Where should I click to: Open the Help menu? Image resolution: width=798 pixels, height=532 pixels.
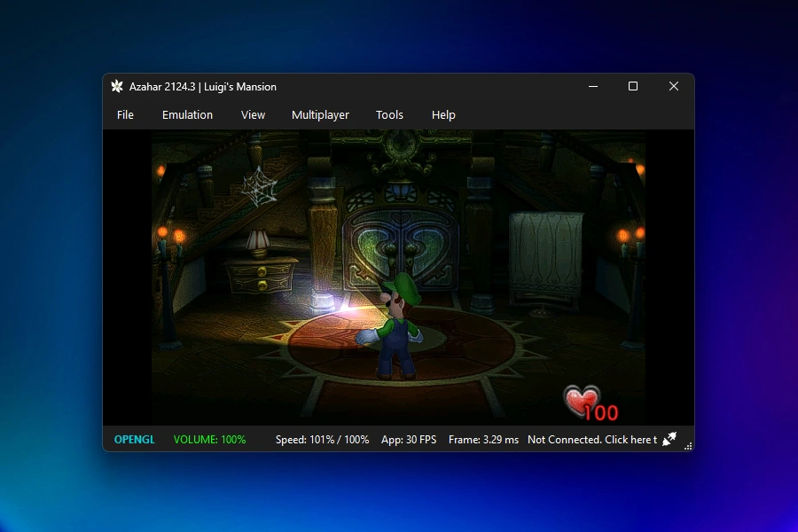click(x=443, y=115)
